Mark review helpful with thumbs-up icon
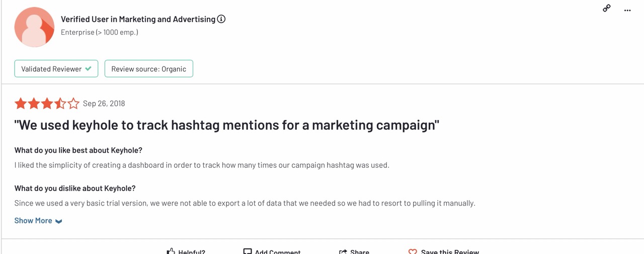 pyautogui.click(x=171, y=251)
